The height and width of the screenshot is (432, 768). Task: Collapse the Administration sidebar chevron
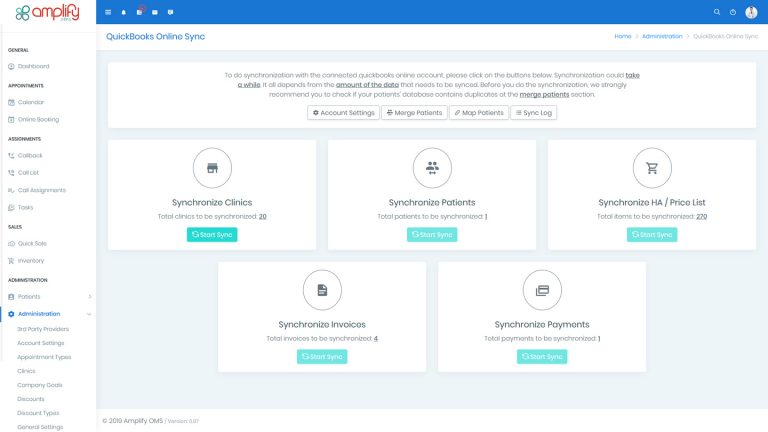89,314
